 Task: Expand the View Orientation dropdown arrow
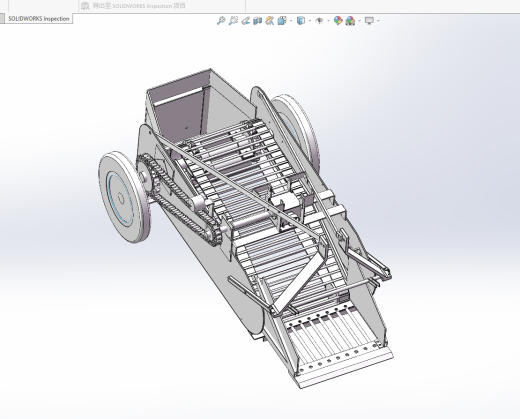click(x=291, y=21)
